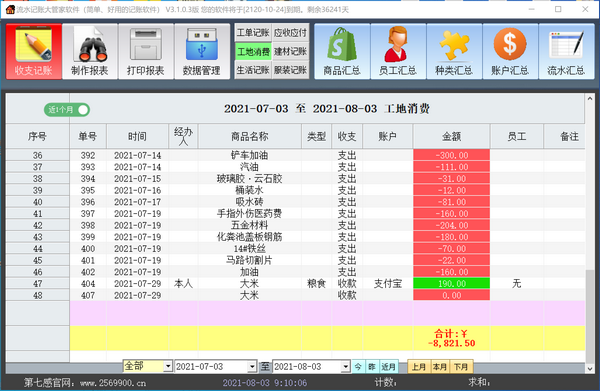Switch to 服装记账 tab
This screenshot has width=600, height=391.
[290, 70]
